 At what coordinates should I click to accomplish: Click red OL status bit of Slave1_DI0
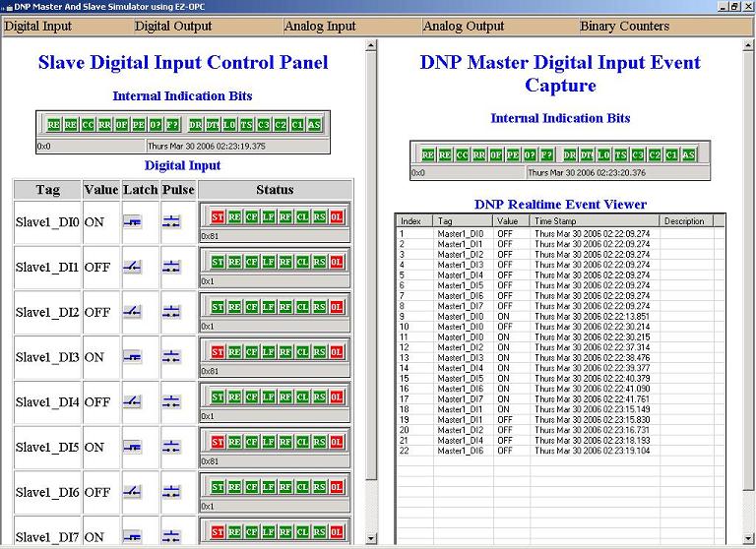pyautogui.click(x=337, y=216)
